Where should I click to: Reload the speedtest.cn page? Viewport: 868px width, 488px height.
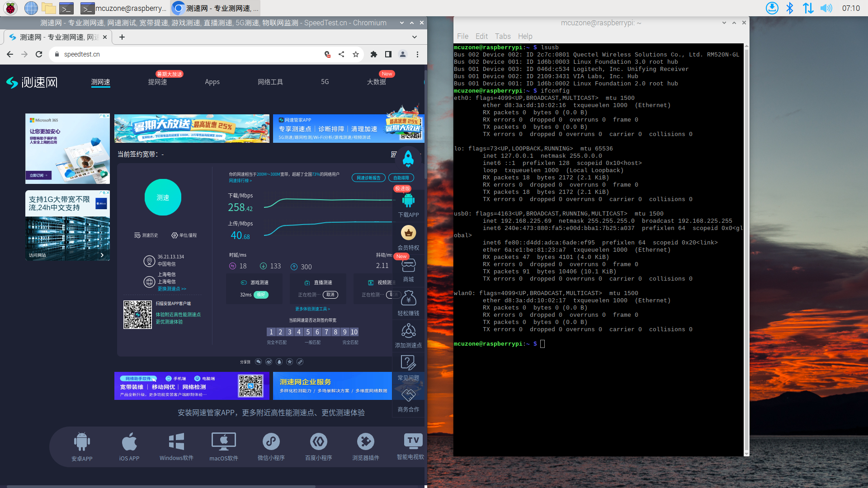[39, 54]
